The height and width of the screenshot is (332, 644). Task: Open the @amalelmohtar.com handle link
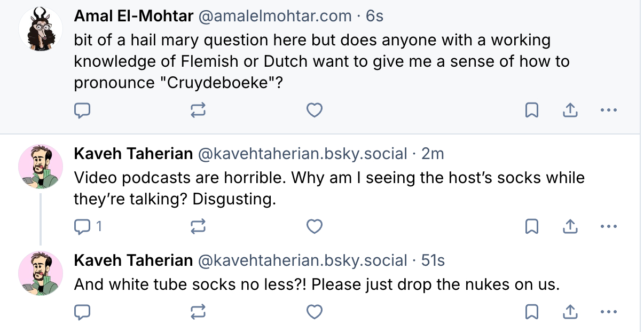pos(275,17)
